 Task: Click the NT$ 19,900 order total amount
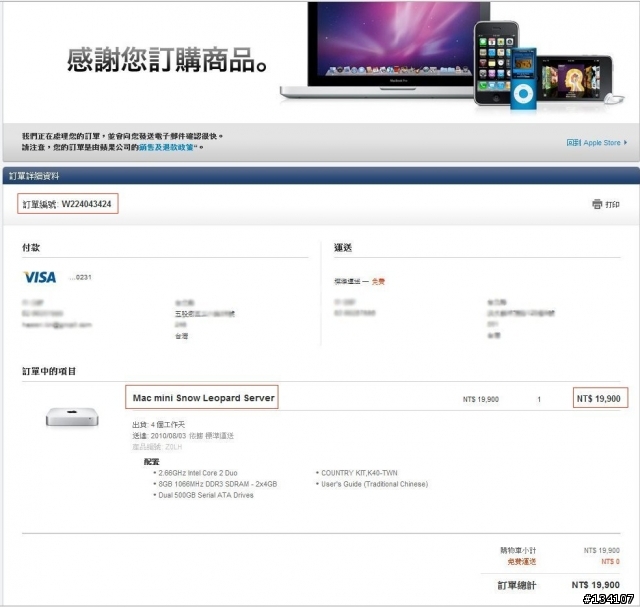[596, 585]
